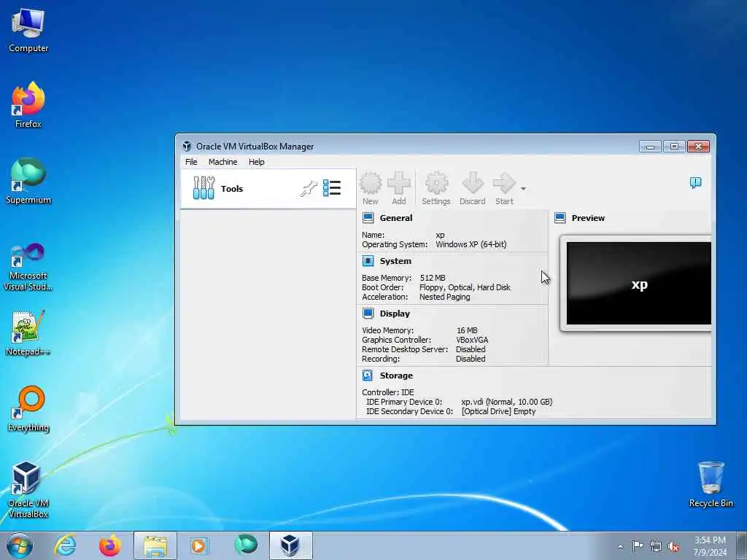Open the Help menu
This screenshot has height=560, width=747.
(x=256, y=162)
